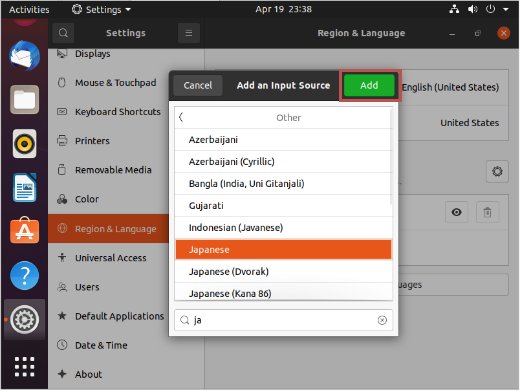Open the Settings hamburger menu
This screenshot has height=391, width=521.
189,33
